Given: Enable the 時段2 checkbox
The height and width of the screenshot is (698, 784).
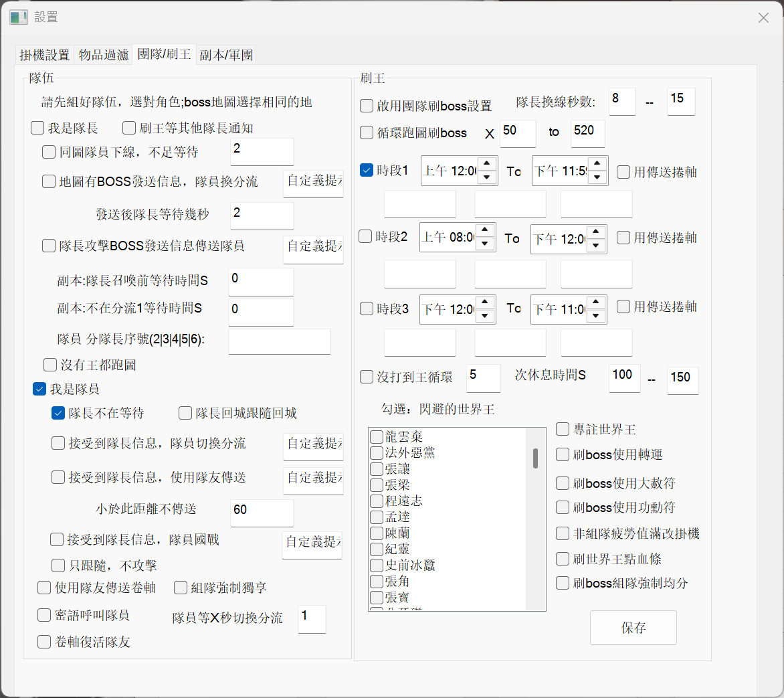Looking at the screenshot, I should pyautogui.click(x=365, y=236).
